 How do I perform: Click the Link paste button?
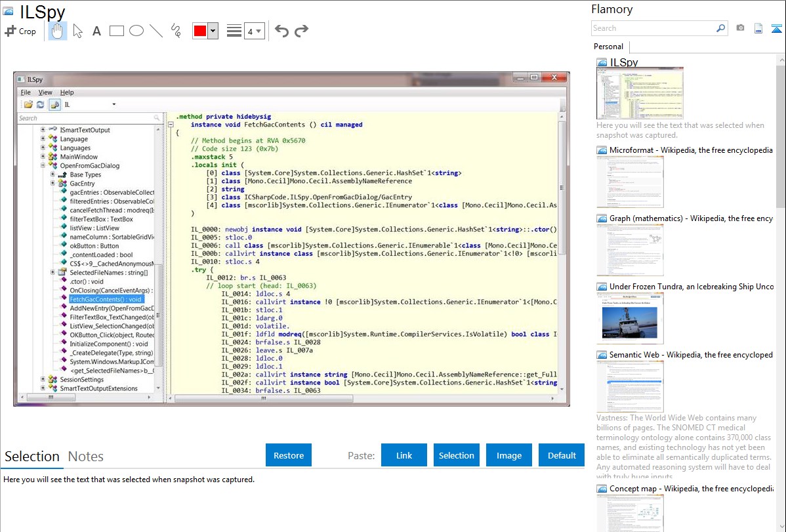[x=404, y=455]
